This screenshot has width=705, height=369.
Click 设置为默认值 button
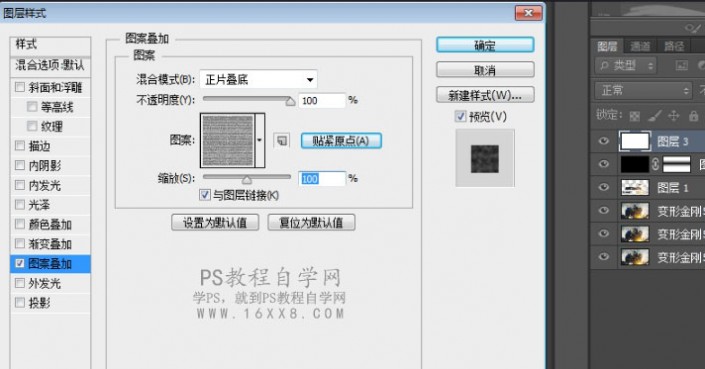coord(215,222)
